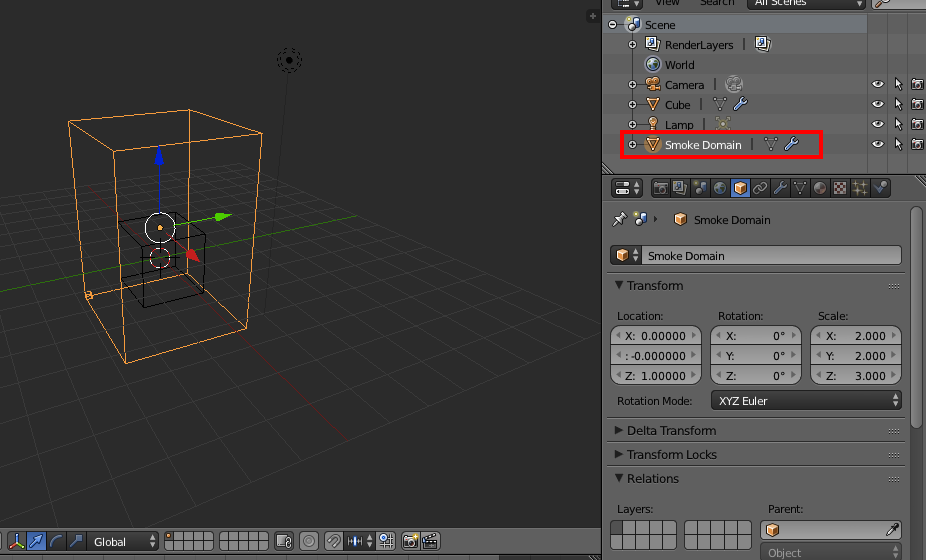Hide the Camera with its eye icon
This screenshot has width=926, height=560.
[878, 84]
